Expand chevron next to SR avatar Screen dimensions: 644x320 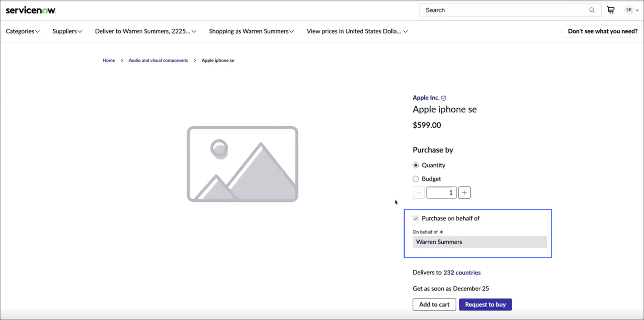coord(637,10)
